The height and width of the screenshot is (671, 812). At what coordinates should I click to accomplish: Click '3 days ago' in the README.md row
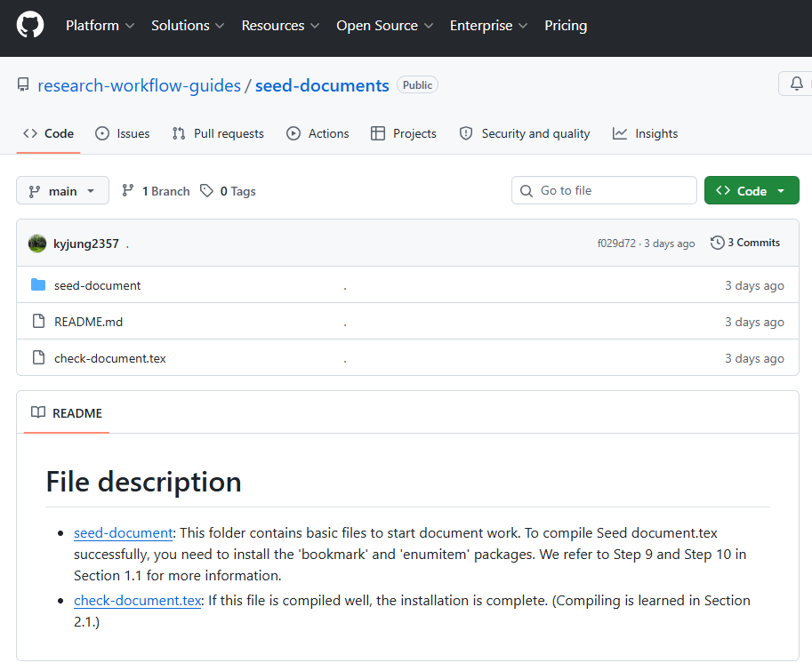coord(754,322)
